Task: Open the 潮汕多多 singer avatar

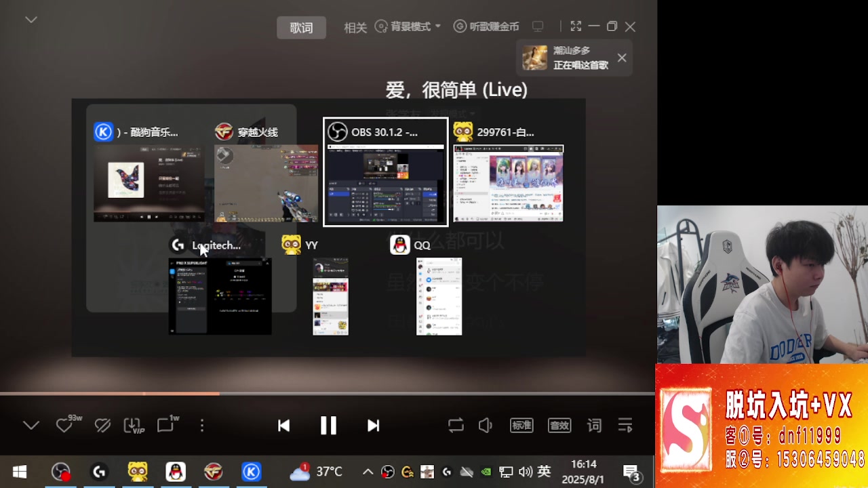Action: click(x=534, y=58)
